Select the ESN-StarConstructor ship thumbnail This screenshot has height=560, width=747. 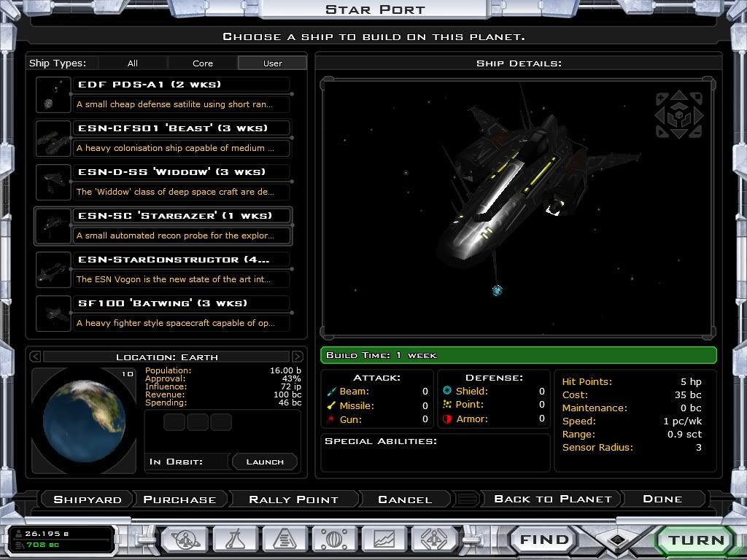tap(53, 270)
